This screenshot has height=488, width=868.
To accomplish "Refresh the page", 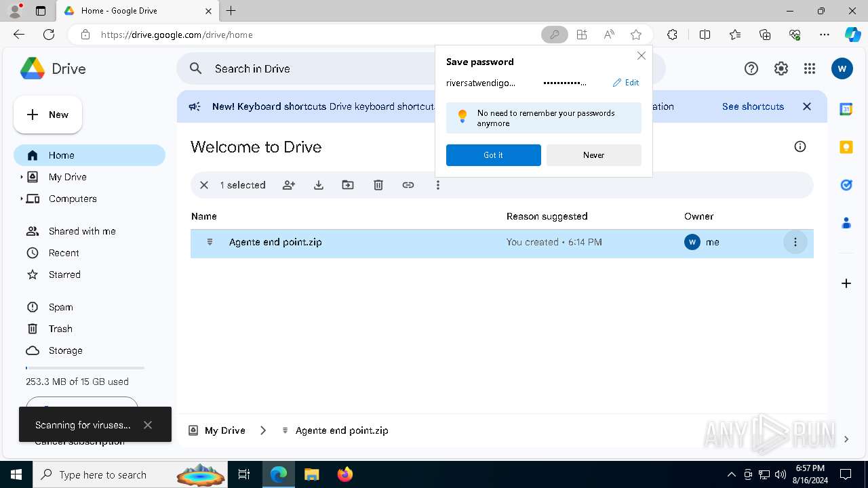I will pyautogui.click(x=49, y=35).
